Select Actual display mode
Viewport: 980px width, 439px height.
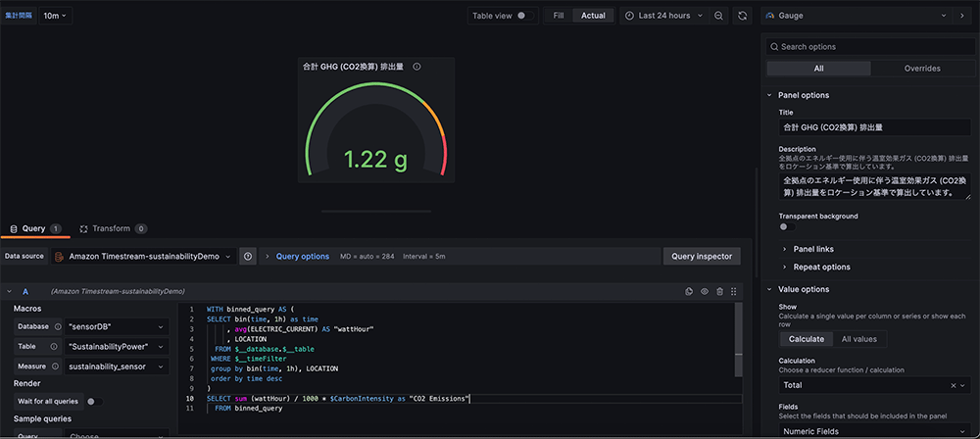593,16
